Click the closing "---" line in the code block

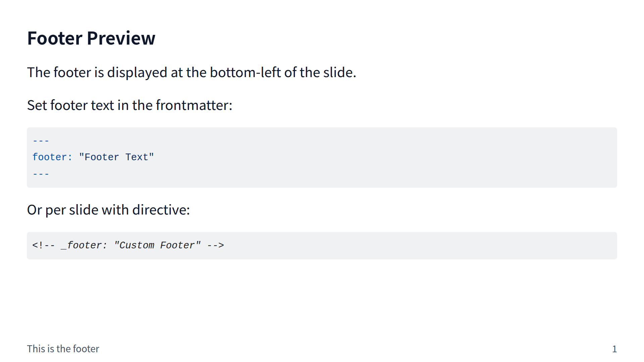[x=41, y=174]
